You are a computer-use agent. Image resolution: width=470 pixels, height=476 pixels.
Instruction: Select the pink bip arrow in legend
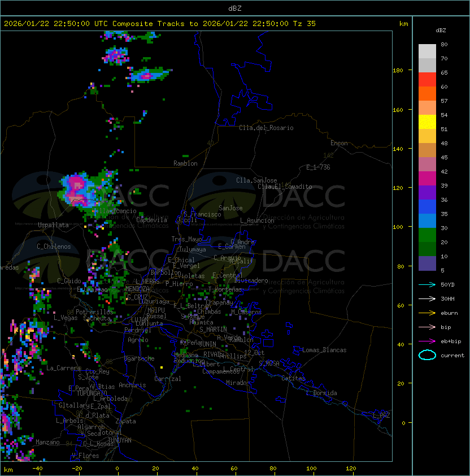point(427,327)
